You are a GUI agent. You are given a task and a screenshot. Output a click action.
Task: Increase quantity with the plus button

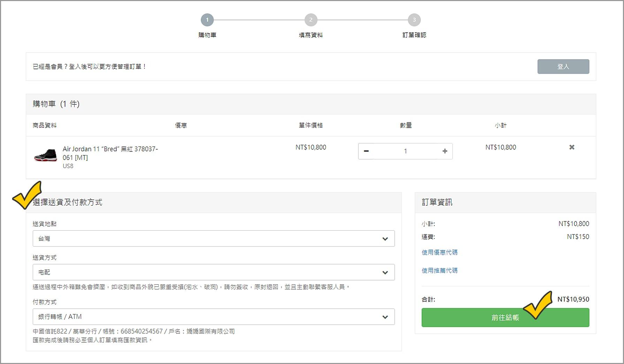[445, 151]
